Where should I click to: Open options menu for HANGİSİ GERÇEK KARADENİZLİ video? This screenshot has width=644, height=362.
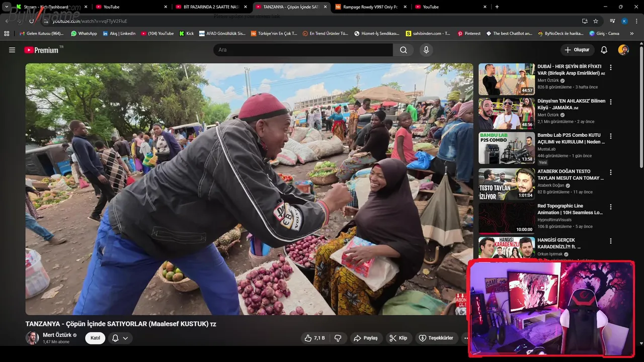[x=611, y=241]
